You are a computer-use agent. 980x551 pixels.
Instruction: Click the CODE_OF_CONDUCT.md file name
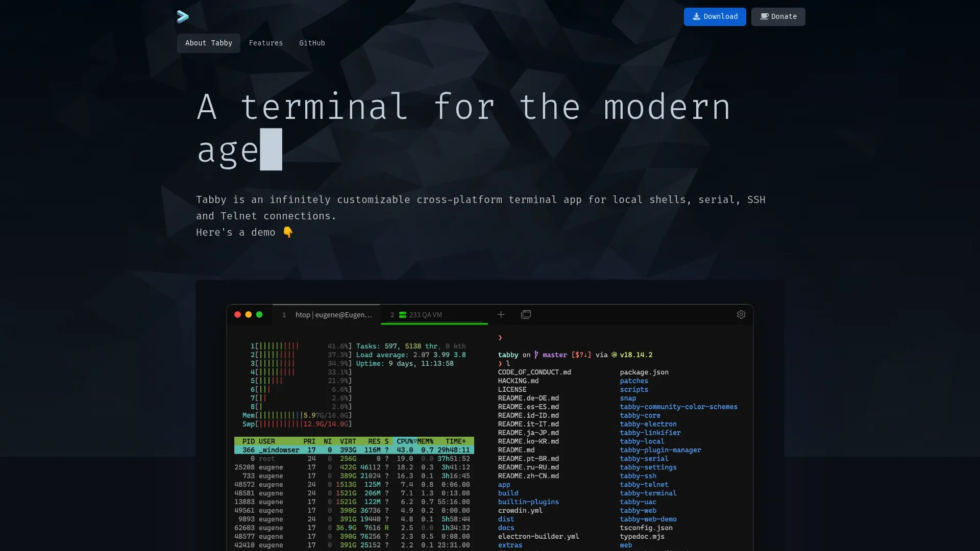point(534,372)
